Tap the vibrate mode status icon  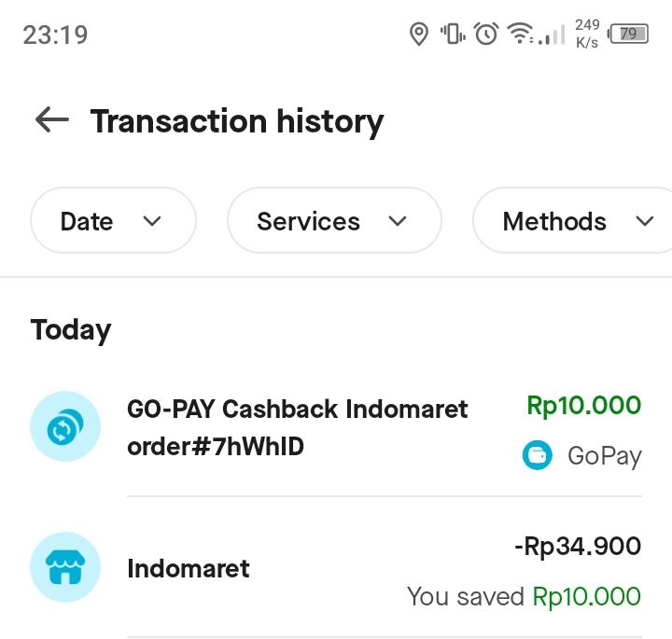point(453,34)
